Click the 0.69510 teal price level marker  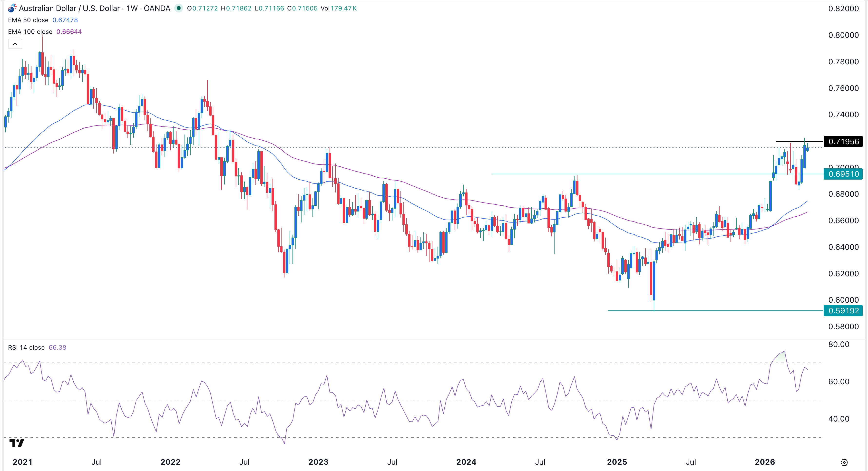point(844,174)
